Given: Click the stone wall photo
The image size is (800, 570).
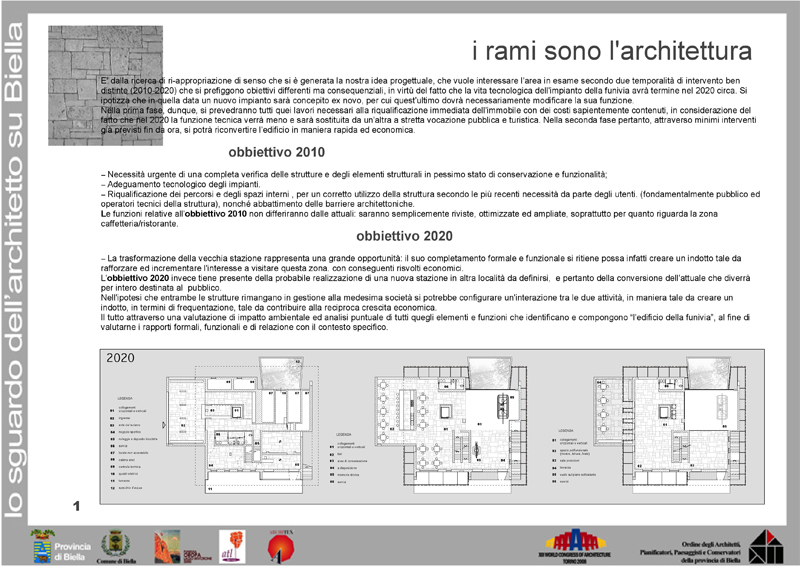Looking at the screenshot, I should [x=106, y=86].
